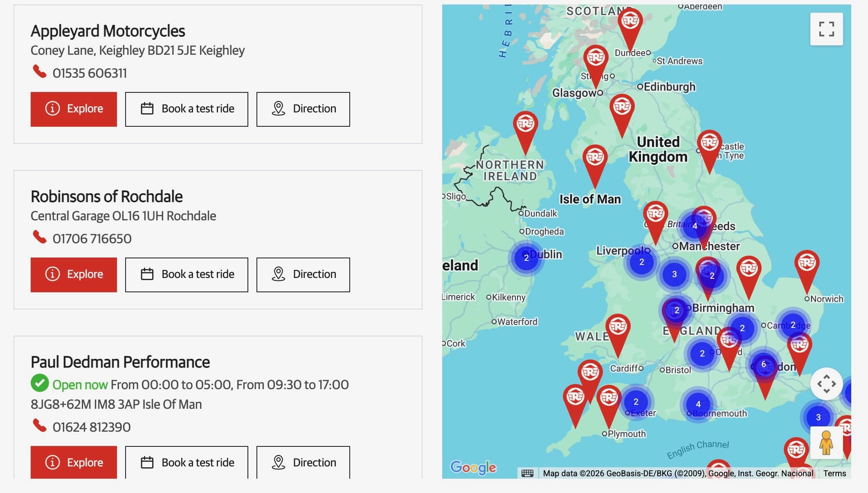The width and height of the screenshot is (868, 493).
Task: Book a test ride at Paul Dedman Performance
Action: [x=187, y=462]
